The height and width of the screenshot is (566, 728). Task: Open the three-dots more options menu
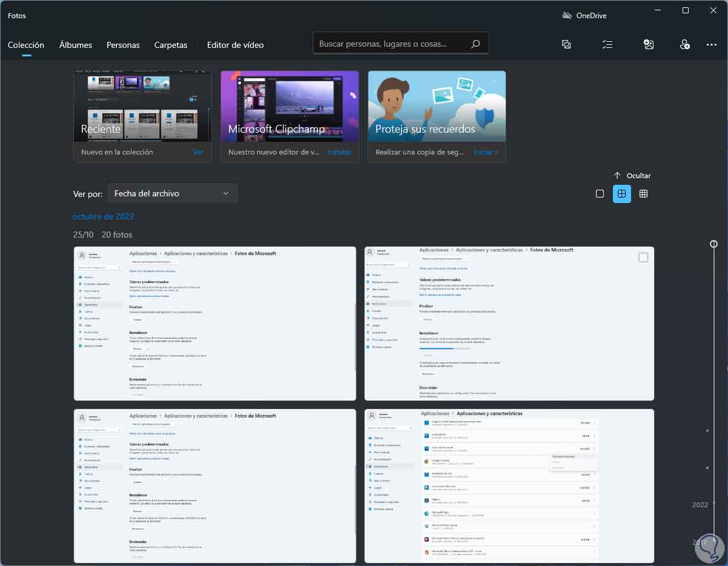[712, 45]
